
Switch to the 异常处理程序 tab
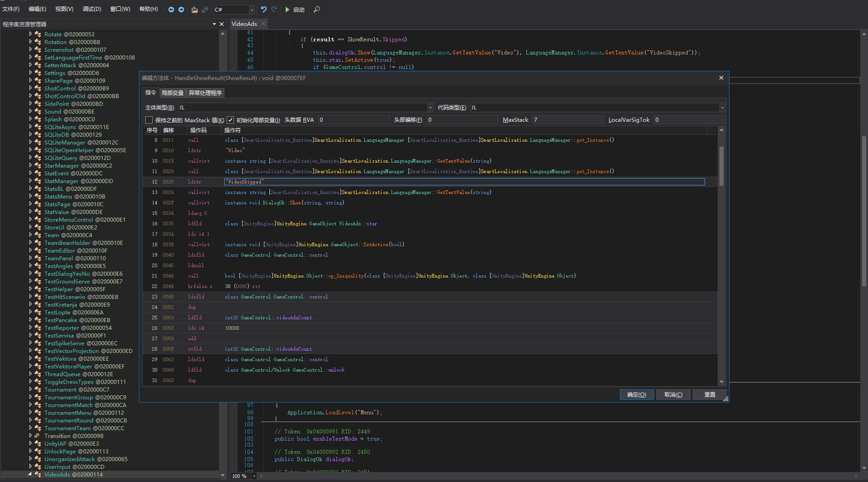tap(205, 93)
